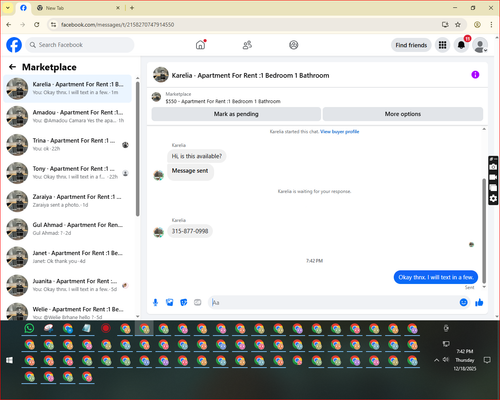The image size is (500, 400).
Task: Open the settings gear in side widget
Action: [493, 199]
